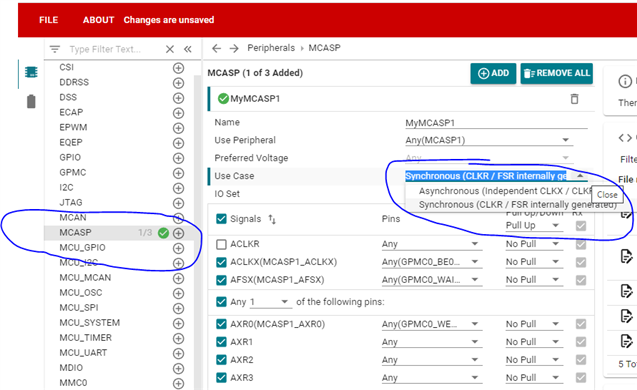This screenshot has height=390, width=637.
Task: Add an EPWM instance
Action: (178, 128)
